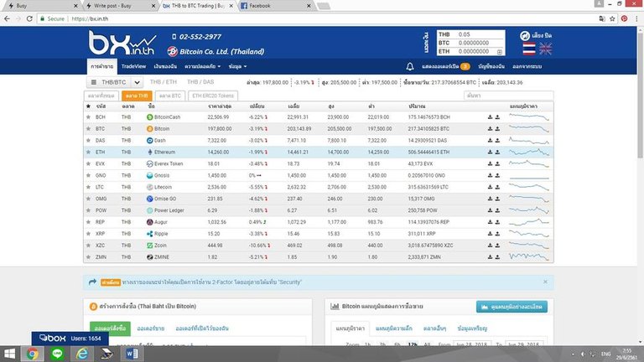Click the market search field
The width and height of the screenshot is (644, 362).
coord(508,96)
